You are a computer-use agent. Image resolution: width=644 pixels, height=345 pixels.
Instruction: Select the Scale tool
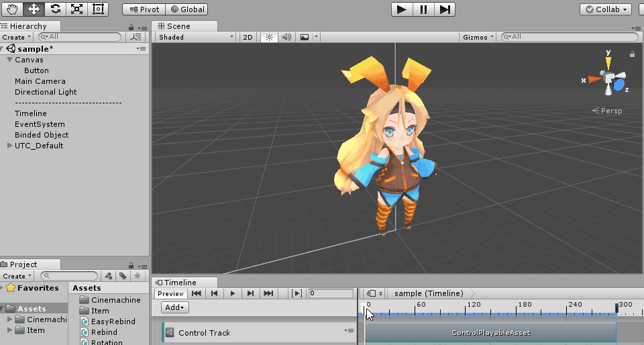76,9
